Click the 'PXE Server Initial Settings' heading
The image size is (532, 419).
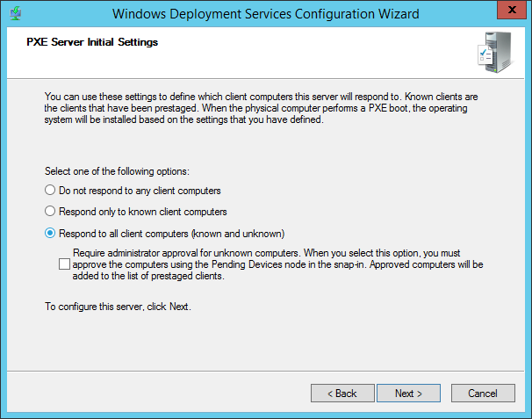point(87,42)
